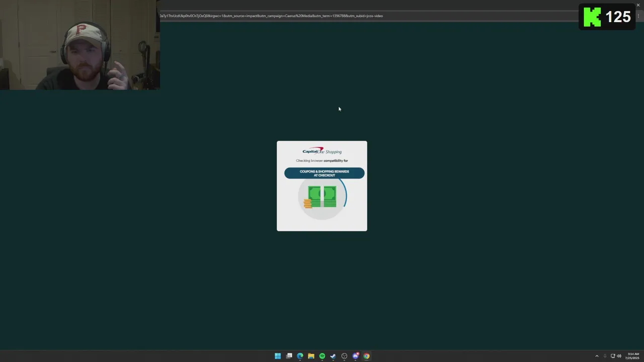Open the clock showing 3:14 AM
Image resolution: width=644 pixels, height=362 pixels.
click(x=632, y=356)
